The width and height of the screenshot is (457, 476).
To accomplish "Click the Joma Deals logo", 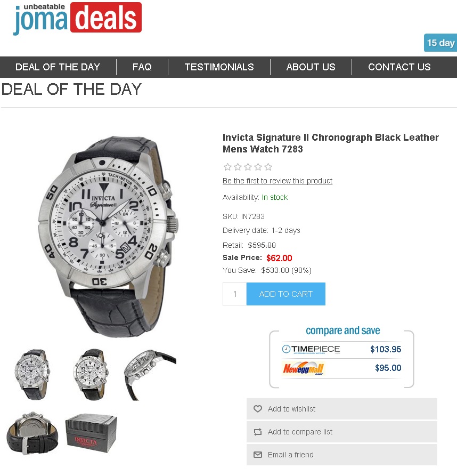I will pyautogui.click(x=77, y=18).
